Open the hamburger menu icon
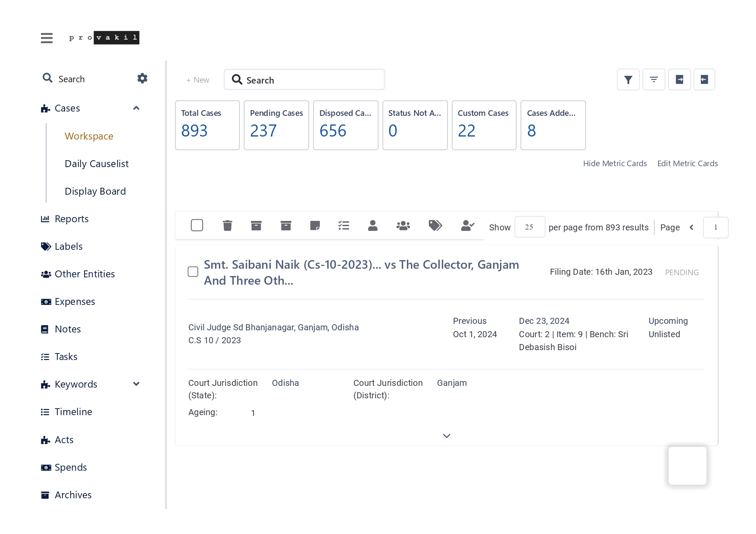 [47, 38]
